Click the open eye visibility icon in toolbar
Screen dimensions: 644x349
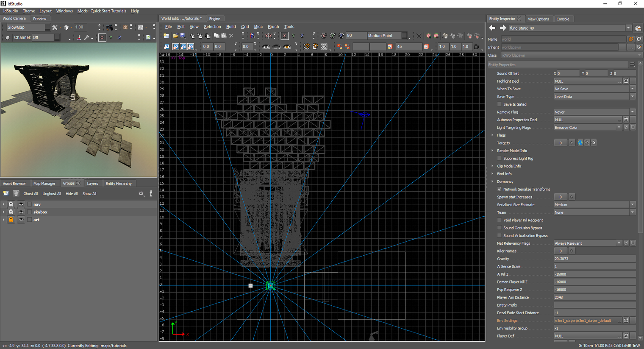point(266,47)
